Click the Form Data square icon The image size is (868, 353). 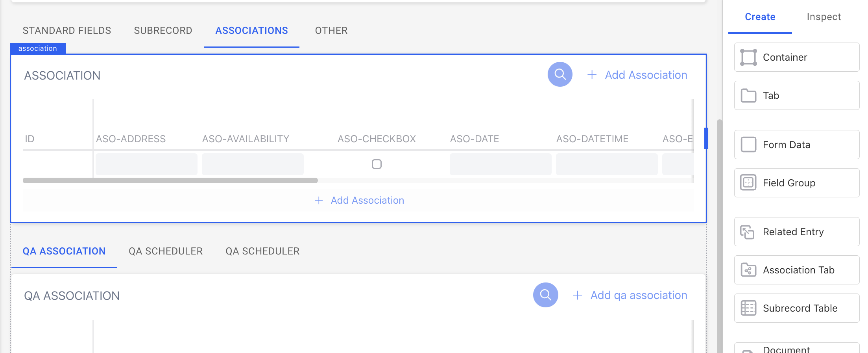748,145
